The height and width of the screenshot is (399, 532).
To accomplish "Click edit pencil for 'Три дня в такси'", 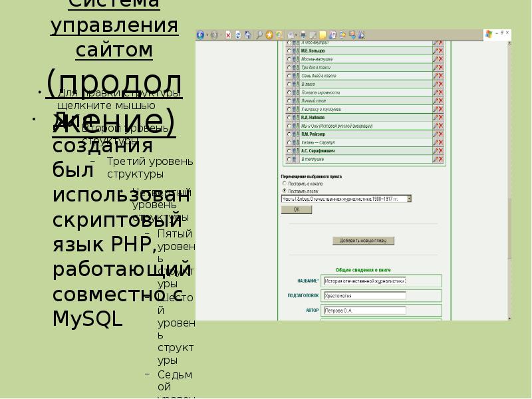I will click(x=436, y=67).
